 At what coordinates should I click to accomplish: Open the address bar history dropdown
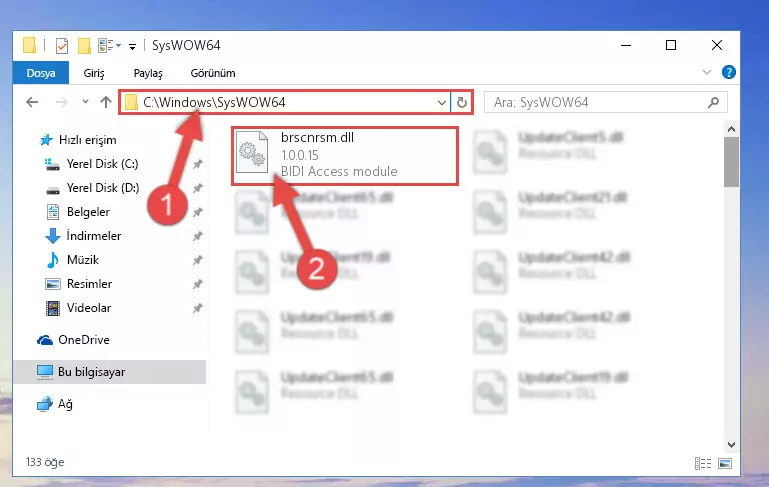[441, 103]
